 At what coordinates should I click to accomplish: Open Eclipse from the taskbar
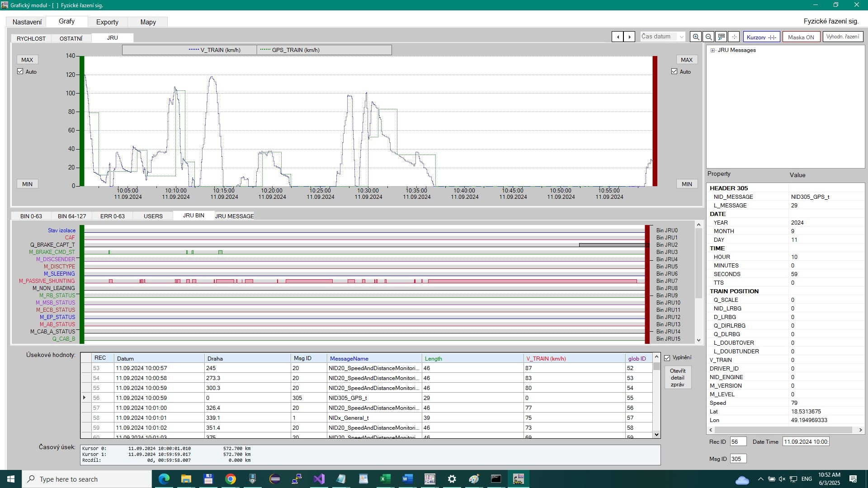tap(274, 479)
